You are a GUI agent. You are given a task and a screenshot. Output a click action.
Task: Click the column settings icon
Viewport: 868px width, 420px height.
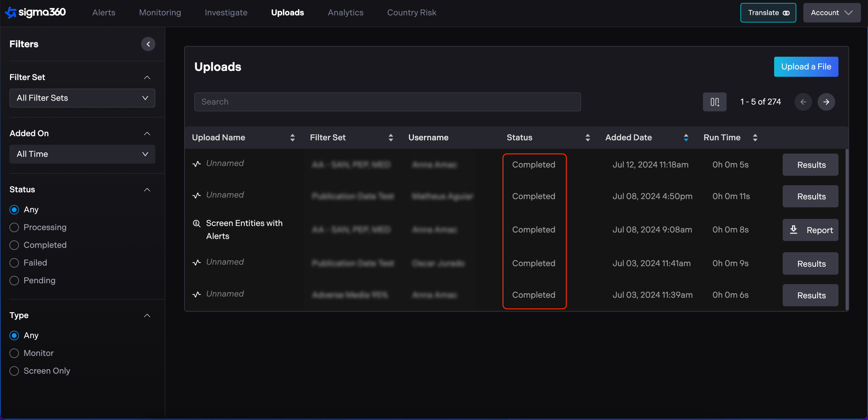pyautogui.click(x=714, y=102)
